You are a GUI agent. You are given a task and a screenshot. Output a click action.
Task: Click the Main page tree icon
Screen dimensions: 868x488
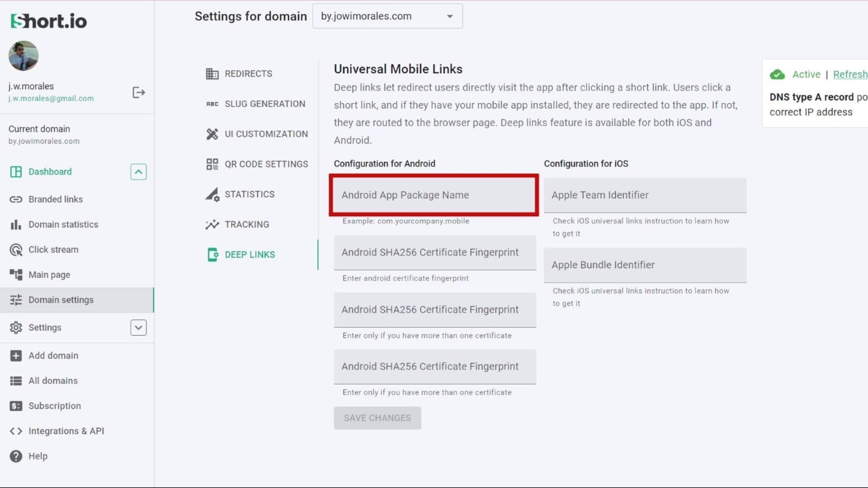pos(16,274)
